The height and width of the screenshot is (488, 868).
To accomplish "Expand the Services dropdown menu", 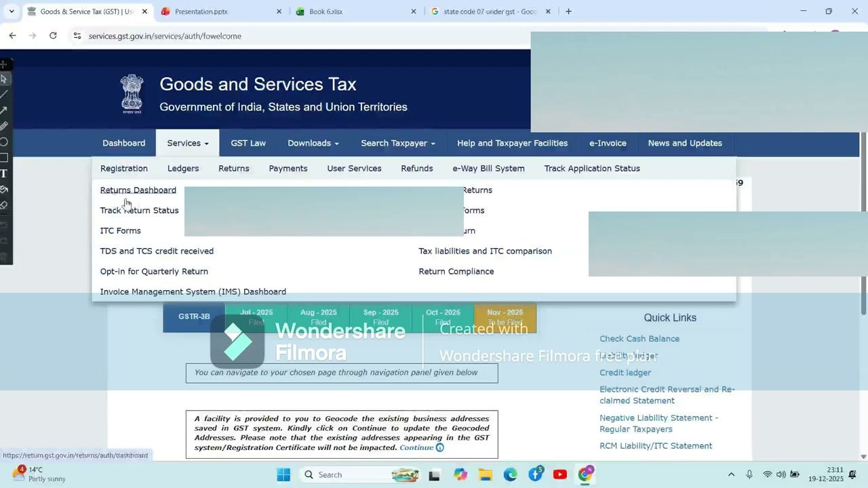I will pos(188,143).
